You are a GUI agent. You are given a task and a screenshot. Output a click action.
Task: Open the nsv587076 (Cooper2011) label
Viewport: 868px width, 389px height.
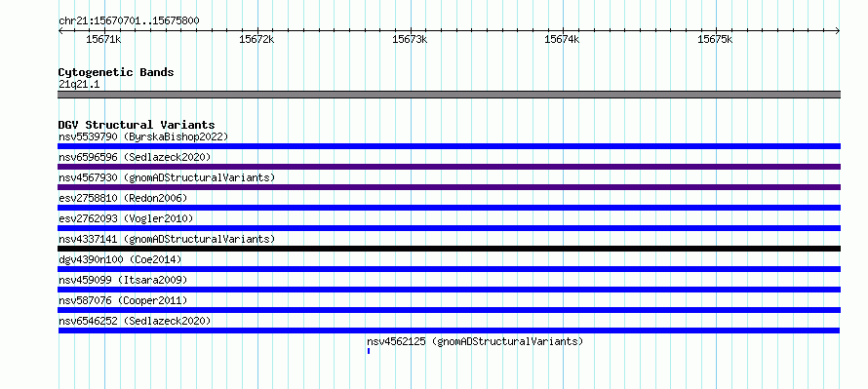[x=124, y=300]
